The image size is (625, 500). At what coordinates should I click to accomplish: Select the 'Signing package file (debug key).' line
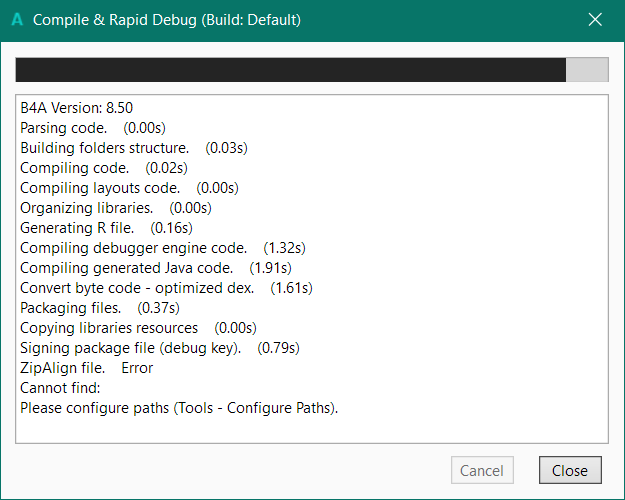(130, 348)
